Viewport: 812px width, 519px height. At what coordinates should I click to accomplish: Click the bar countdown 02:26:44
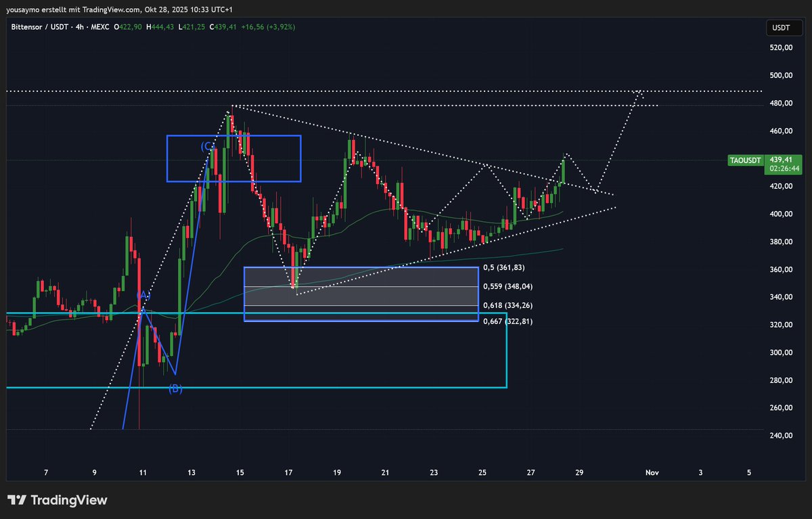pos(784,168)
